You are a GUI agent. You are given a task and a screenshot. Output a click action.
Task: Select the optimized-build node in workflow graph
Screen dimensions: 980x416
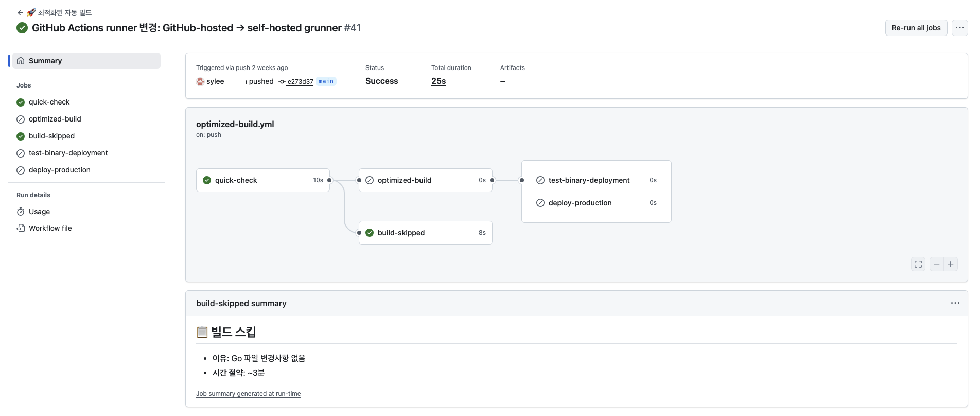[x=426, y=180]
